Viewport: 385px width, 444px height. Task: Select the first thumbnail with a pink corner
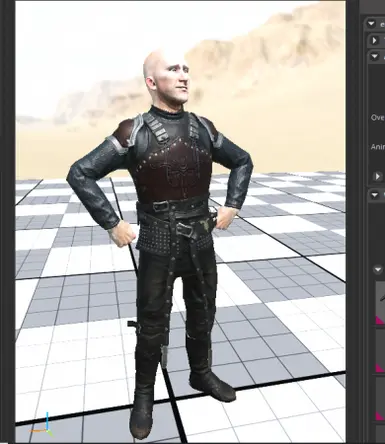[x=380, y=303]
